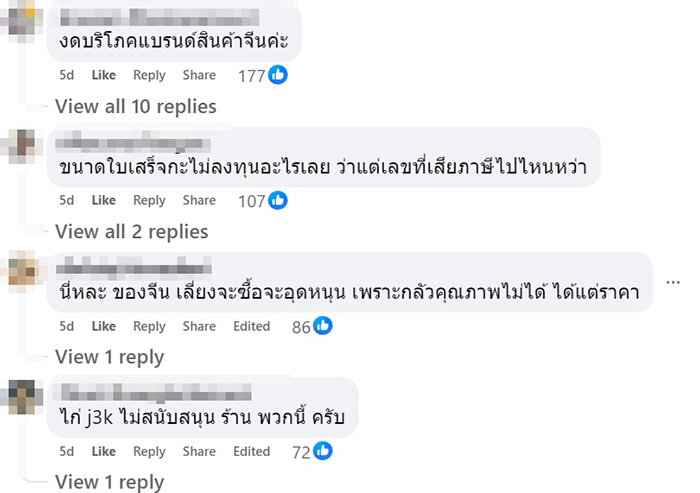
Task: Expand View all 2 replies
Action: pyautogui.click(x=131, y=232)
